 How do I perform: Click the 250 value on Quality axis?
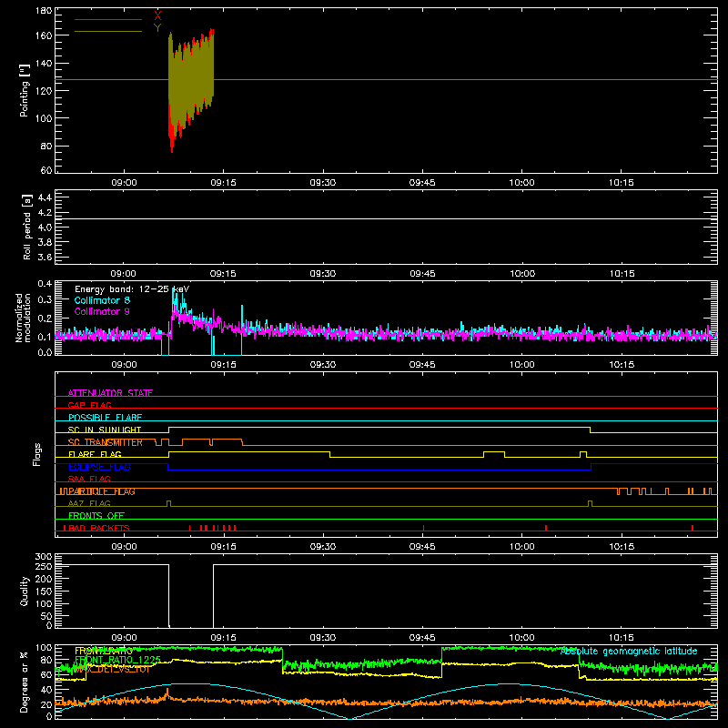44,566
